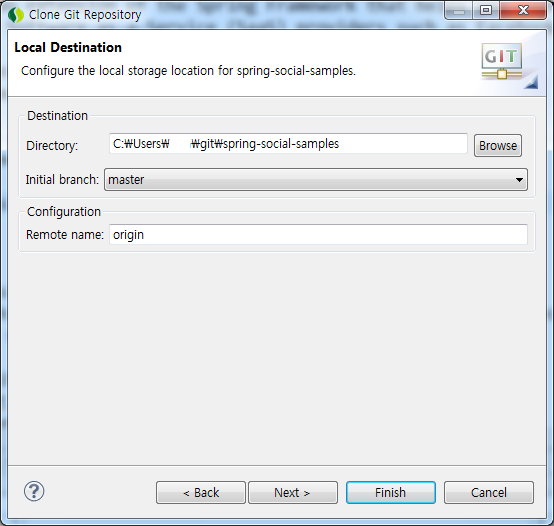Click Finish to clone the repository

[x=391, y=492]
